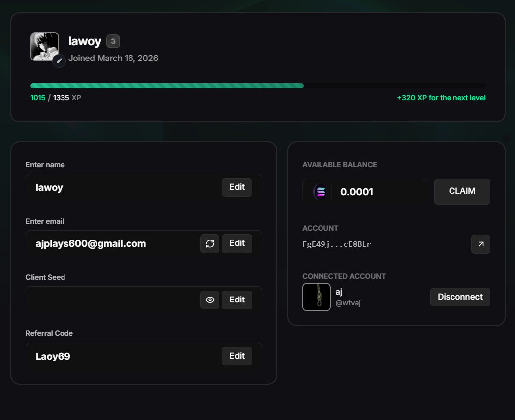Click the 1015 / 1335 XP text
This screenshot has width=515, height=420.
(x=56, y=98)
